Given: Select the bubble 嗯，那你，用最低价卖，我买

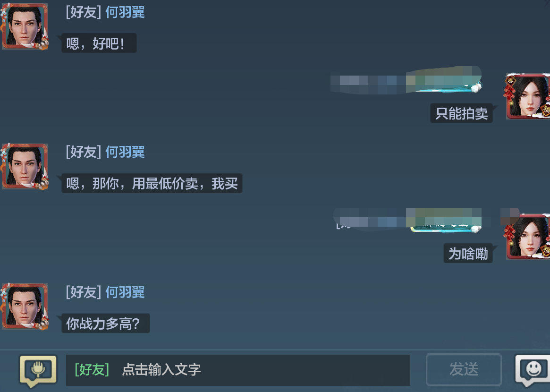Looking at the screenshot, I should (x=152, y=183).
